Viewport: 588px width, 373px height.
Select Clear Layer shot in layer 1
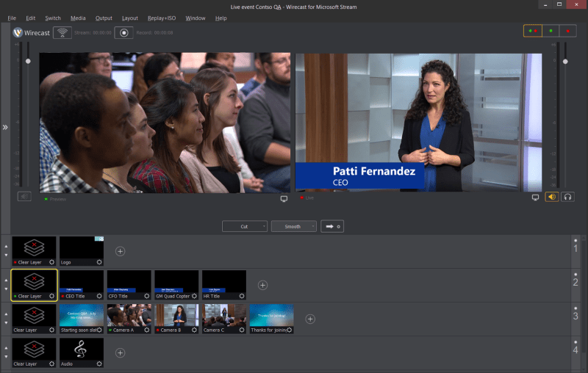34,251
